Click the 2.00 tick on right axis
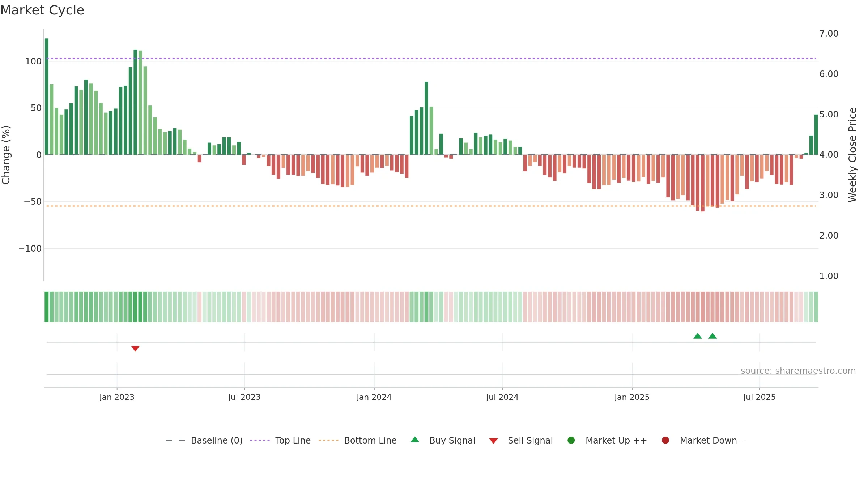 point(829,236)
